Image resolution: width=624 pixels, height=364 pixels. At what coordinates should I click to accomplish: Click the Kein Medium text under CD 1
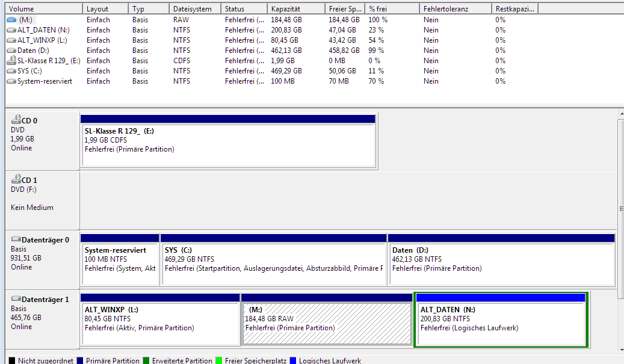[x=32, y=208]
